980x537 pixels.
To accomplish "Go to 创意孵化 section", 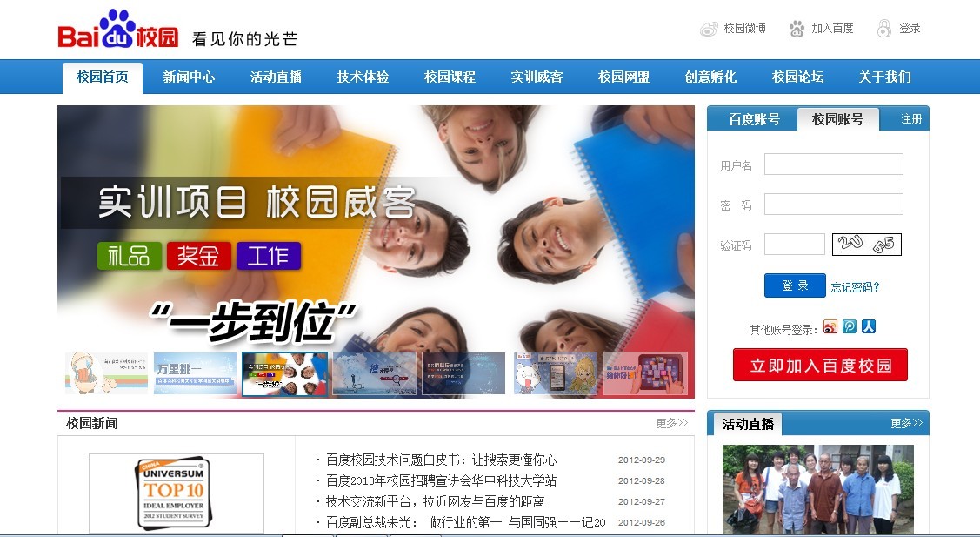I will click(x=710, y=77).
